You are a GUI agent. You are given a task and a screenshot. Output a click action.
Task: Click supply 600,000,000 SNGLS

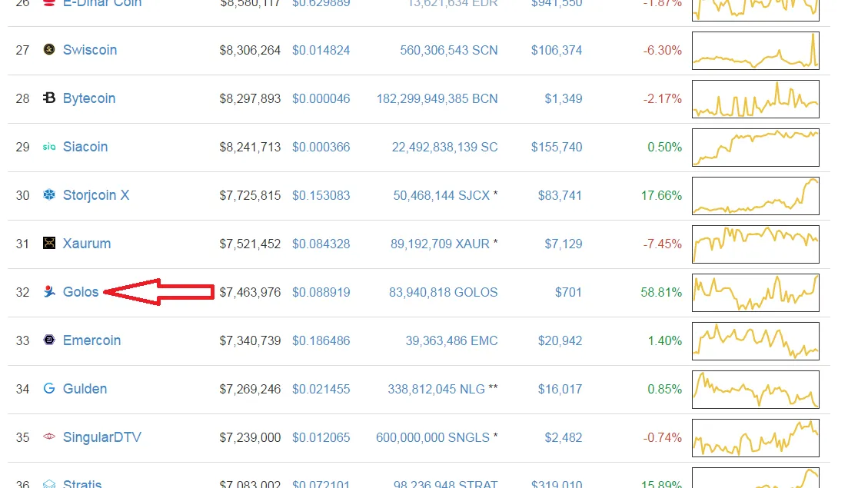(x=433, y=437)
